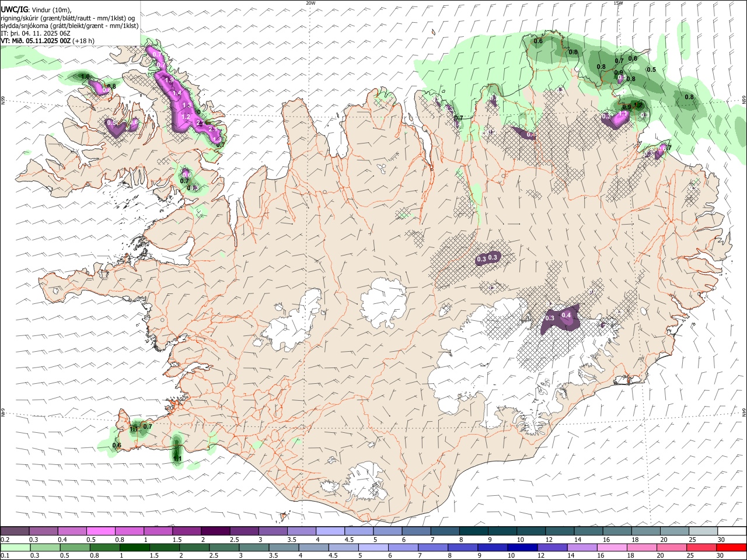Click the pale green rain swatch between 0.1 and 0.3
Screen dimensions: 747x560
[x=16, y=547]
